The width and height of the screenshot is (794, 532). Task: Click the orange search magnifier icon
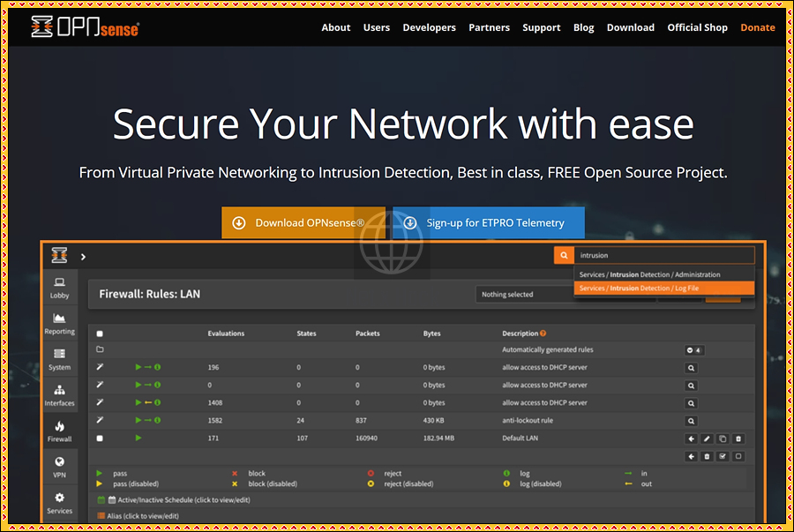pos(564,255)
